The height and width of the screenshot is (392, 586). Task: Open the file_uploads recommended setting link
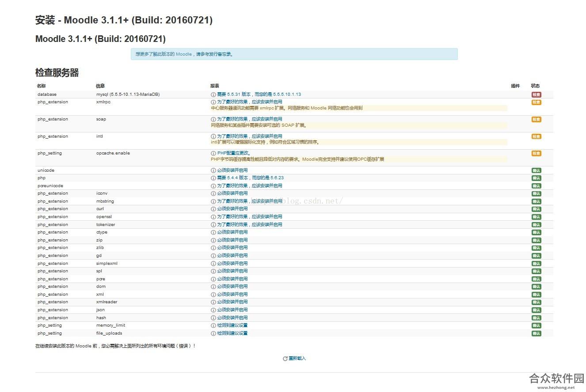pos(232,333)
